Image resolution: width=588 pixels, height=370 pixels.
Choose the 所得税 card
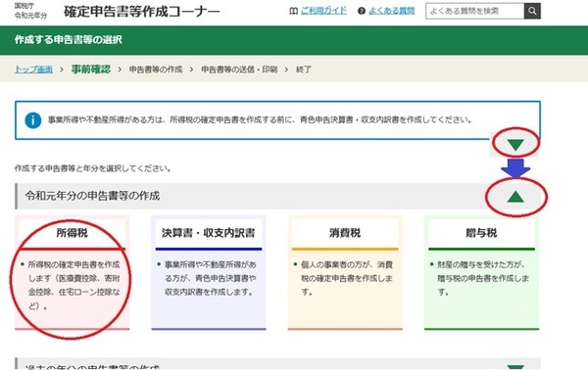pyautogui.click(x=73, y=272)
